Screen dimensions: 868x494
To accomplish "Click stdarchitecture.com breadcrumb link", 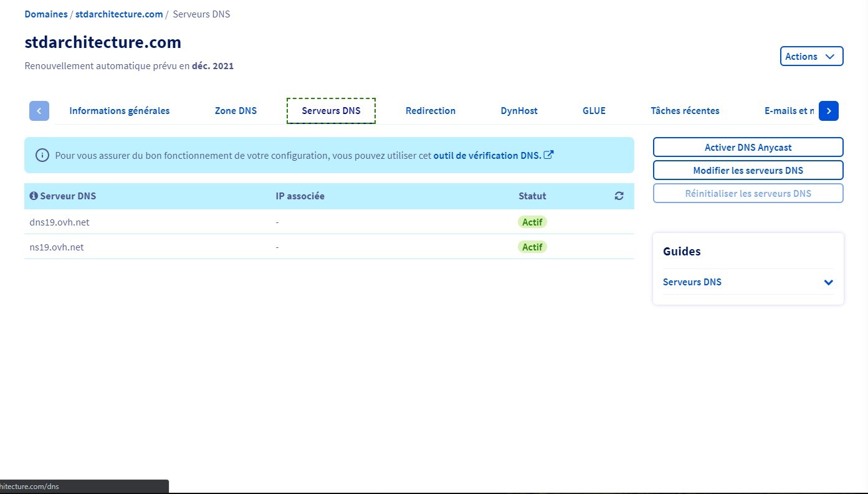I will [x=119, y=14].
